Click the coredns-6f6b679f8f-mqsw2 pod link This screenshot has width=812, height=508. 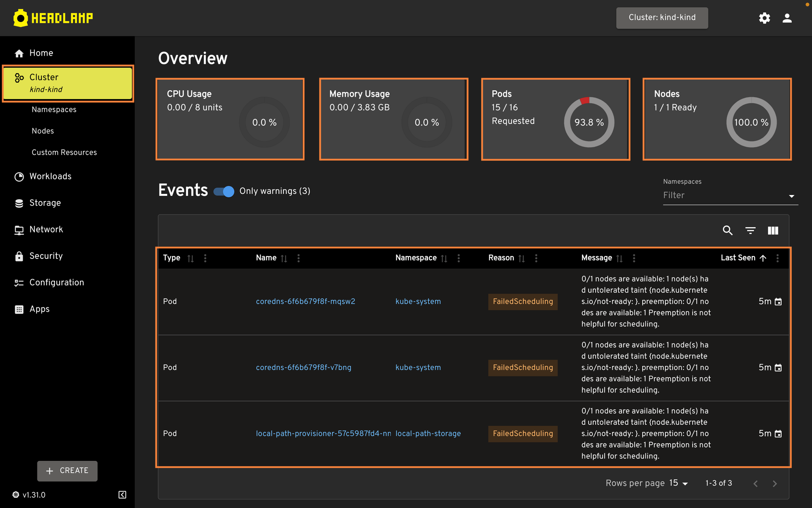pyautogui.click(x=305, y=302)
